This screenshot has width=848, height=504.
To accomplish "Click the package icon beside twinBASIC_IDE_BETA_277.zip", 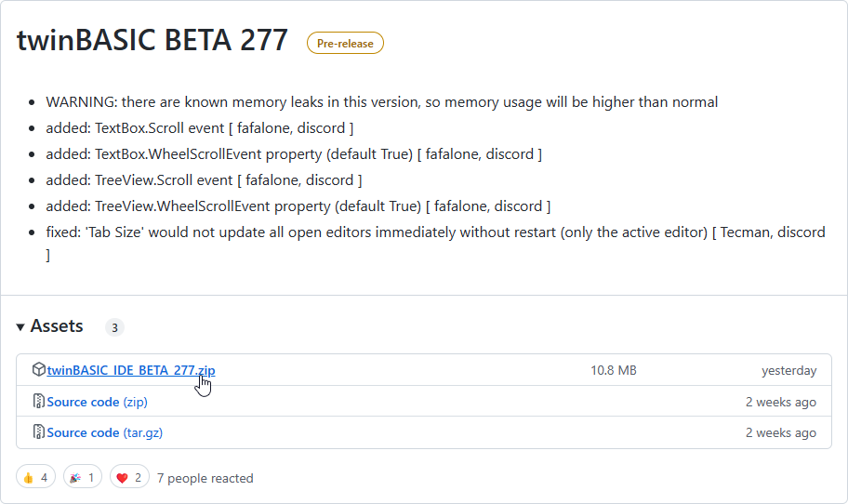I will pyautogui.click(x=38, y=370).
